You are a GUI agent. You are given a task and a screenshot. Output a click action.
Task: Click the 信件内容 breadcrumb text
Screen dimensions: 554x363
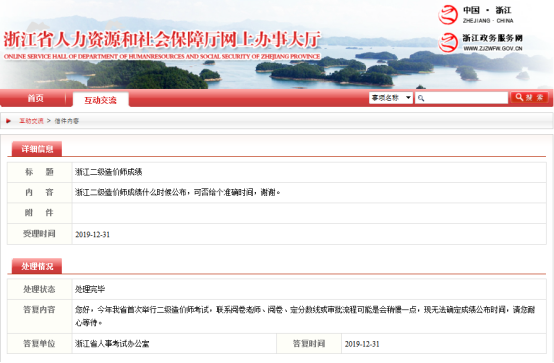pos(67,121)
